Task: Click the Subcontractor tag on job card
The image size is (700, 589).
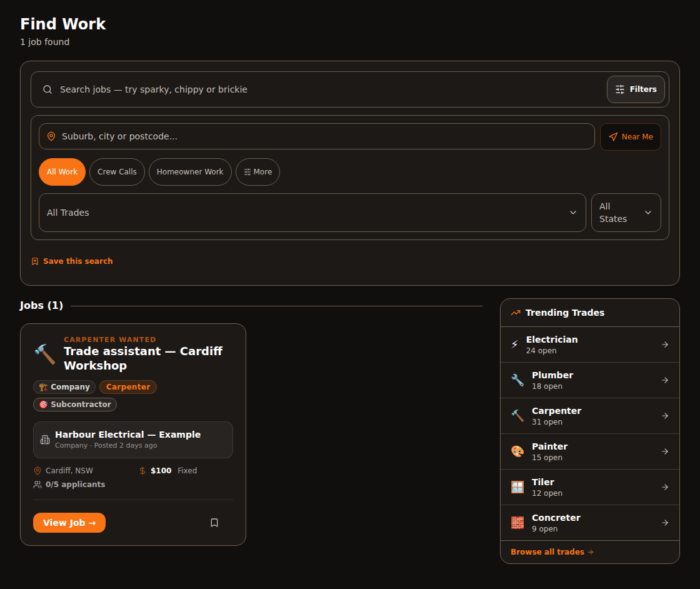Action: [75, 404]
